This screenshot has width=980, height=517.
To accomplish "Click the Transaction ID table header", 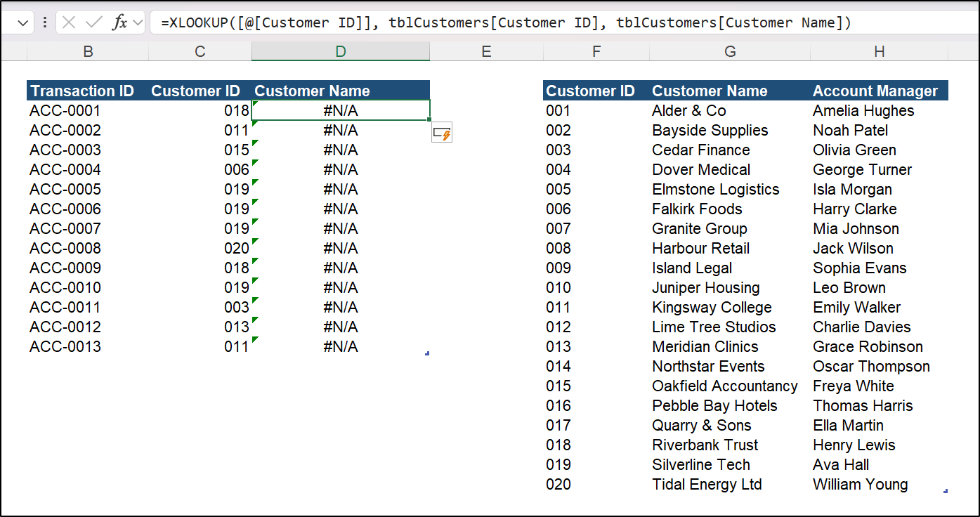I will click(x=88, y=91).
